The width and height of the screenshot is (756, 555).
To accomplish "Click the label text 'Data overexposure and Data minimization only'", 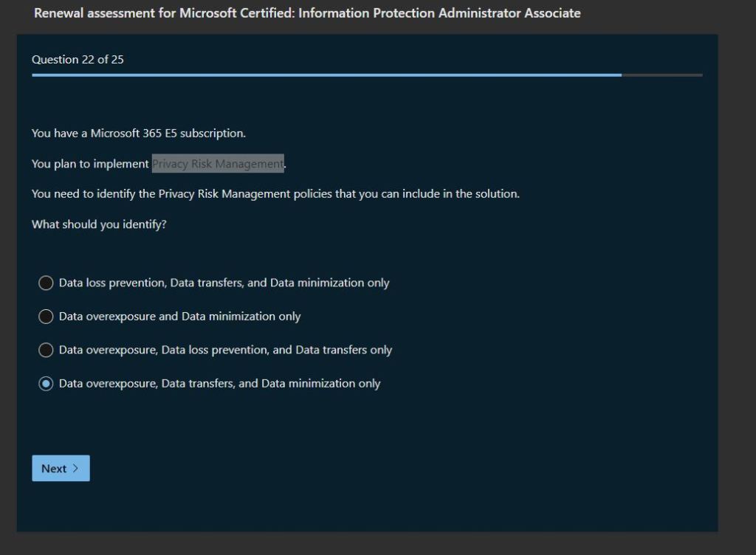I will 179,317.
